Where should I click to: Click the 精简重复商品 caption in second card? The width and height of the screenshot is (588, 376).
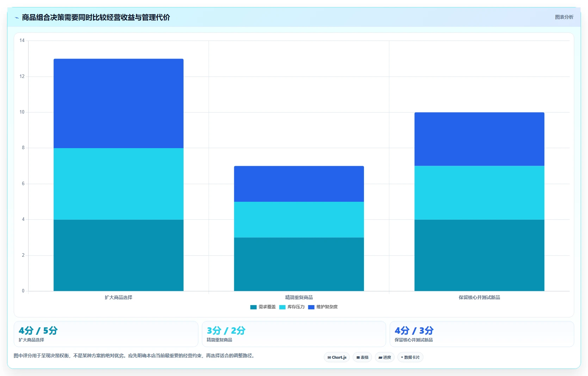(x=219, y=340)
